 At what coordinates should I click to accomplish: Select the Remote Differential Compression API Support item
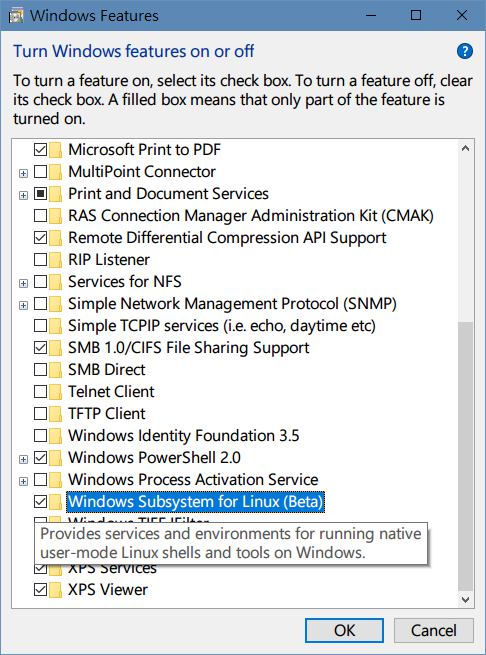(227, 238)
